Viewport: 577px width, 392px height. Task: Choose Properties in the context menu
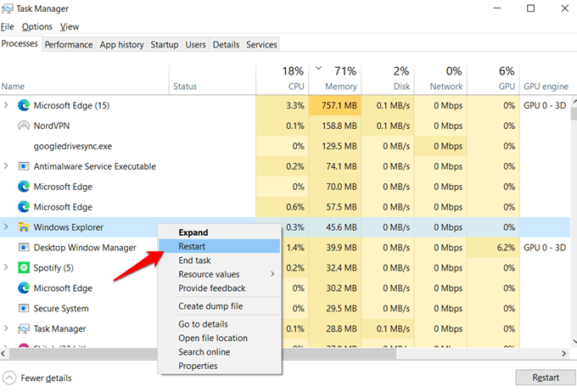coord(219,367)
